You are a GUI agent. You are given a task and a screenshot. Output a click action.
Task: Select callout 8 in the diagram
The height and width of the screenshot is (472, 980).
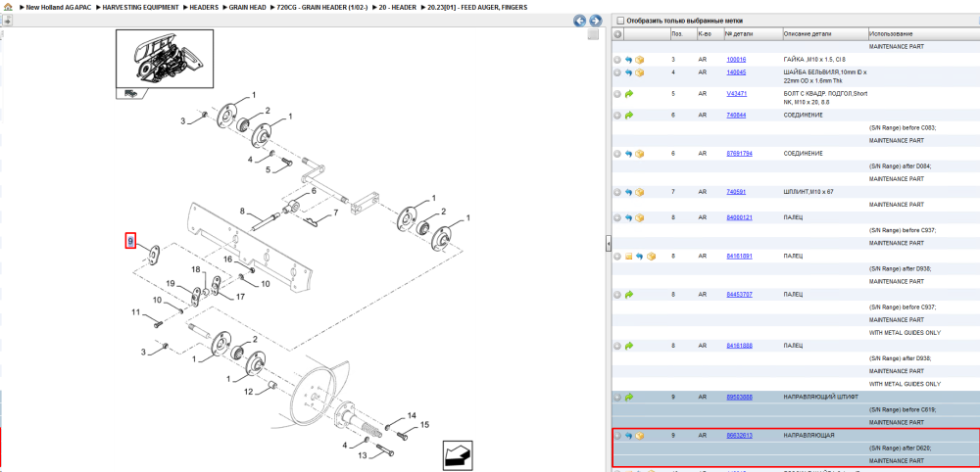coord(242,211)
